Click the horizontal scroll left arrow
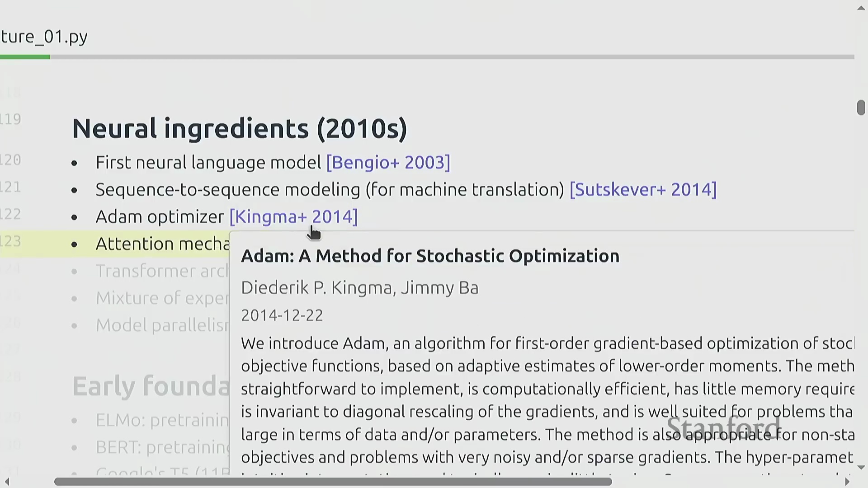Screen dimensions: 868x488 point(6,482)
